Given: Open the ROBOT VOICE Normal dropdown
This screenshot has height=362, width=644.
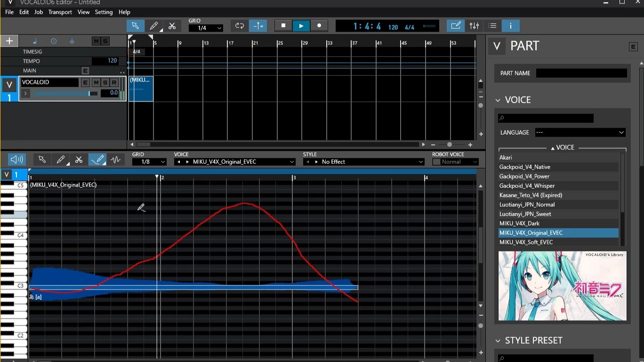Looking at the screenshot, I should point(459,162).
